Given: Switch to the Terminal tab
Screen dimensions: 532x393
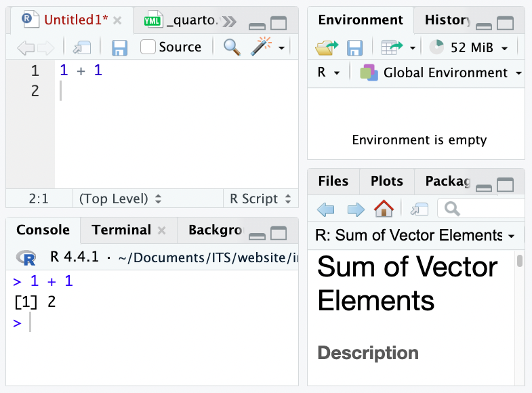Looking at the screenshot, I should tap(121, 230).
